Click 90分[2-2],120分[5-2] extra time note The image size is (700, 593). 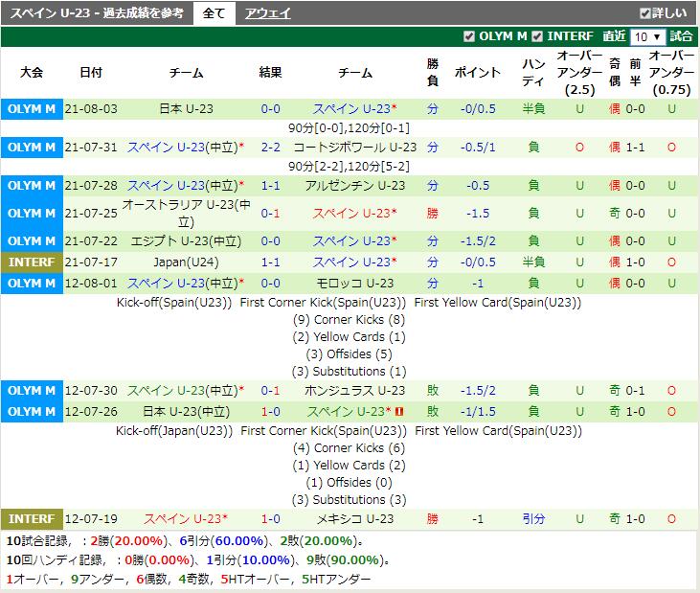[x=349, y=167]
